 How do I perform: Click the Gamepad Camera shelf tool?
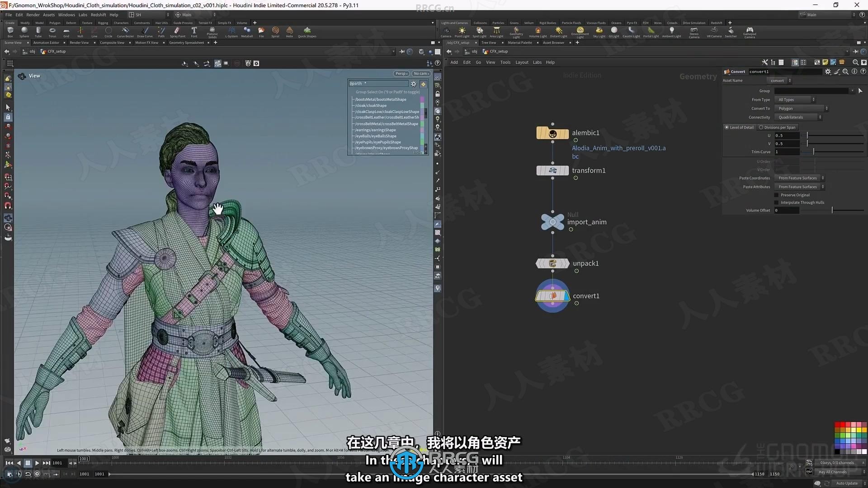[750, 33]
